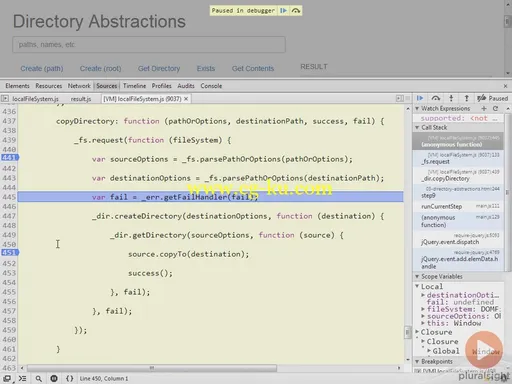
Task: Show the file navigator panel
Action: [x=5, y=99]
